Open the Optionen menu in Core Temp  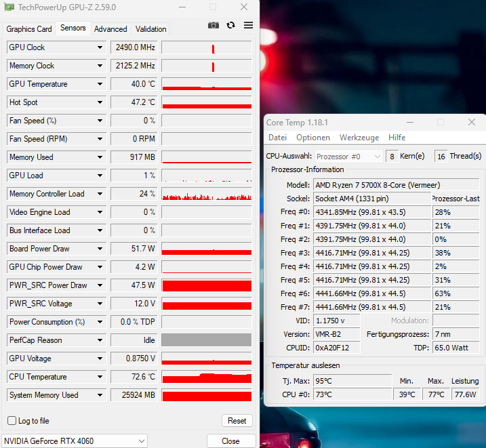[312, 138]
